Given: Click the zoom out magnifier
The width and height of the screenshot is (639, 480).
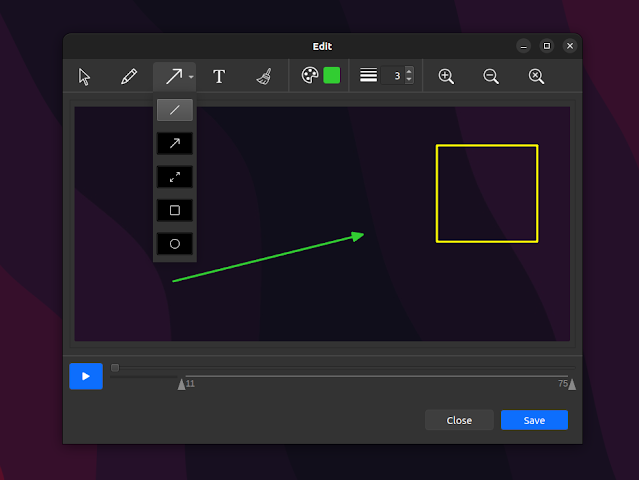Looking at the screenshot, I should click(x=491, y=76).
